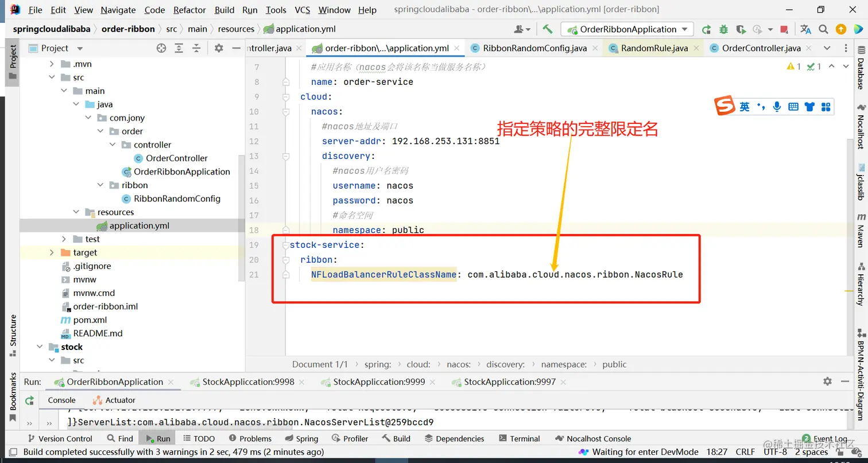Image resolution: width=868 pixels, height=463 pixels.
Task: Switch to the RandomRule.java tab
Action: (x=654, y=48)
